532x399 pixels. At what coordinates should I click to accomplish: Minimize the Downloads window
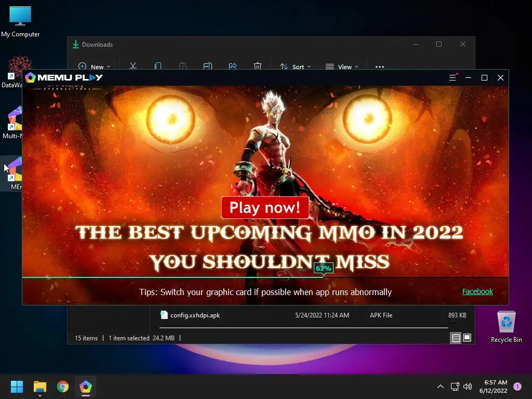click(x=416, y=45)
